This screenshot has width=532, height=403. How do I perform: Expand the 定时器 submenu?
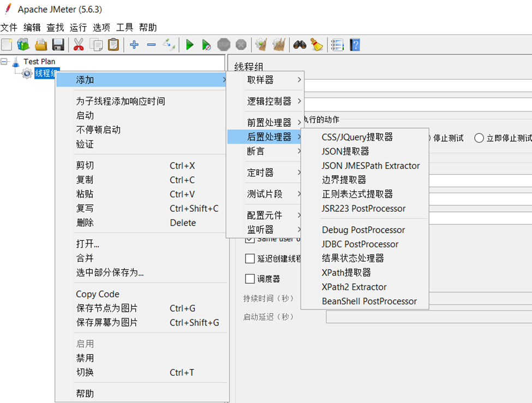click(265, 173)
